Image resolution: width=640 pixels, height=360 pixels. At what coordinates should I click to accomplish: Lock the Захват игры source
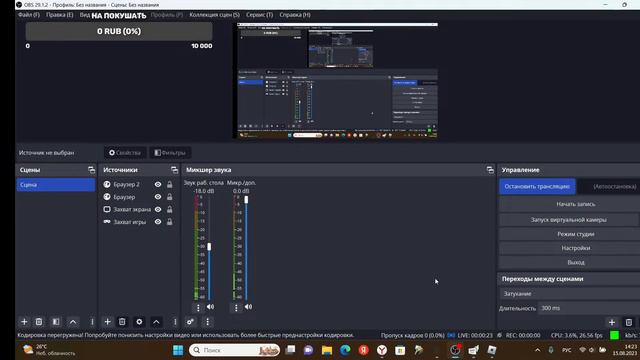[169, 222]
